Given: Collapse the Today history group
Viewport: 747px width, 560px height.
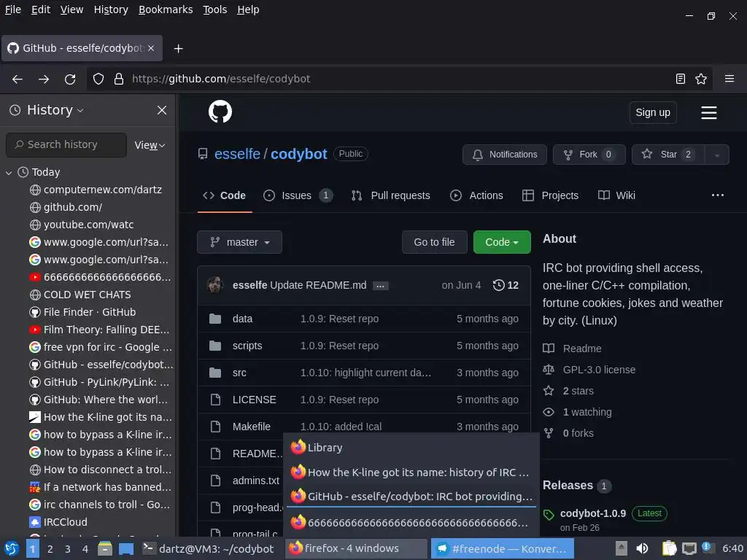Looking at the screenshot, I should (x=9, y=172).
